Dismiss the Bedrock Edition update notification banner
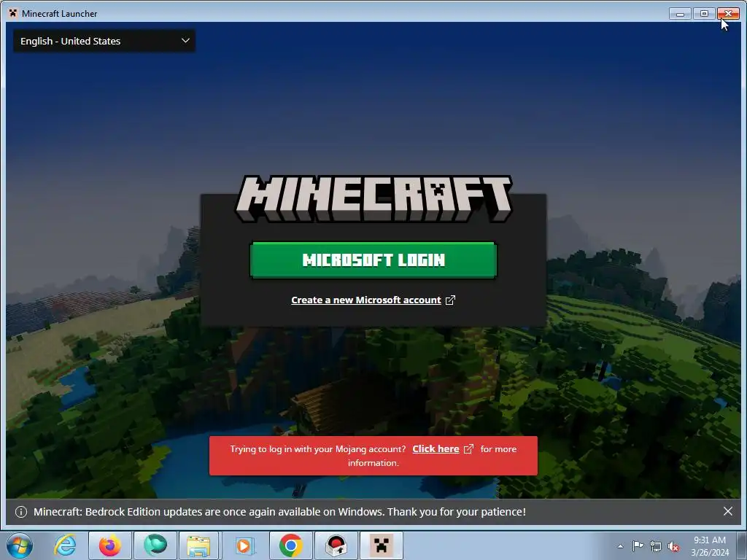The width and height of the screenshot is (747, 560). [x=728, y=511]
